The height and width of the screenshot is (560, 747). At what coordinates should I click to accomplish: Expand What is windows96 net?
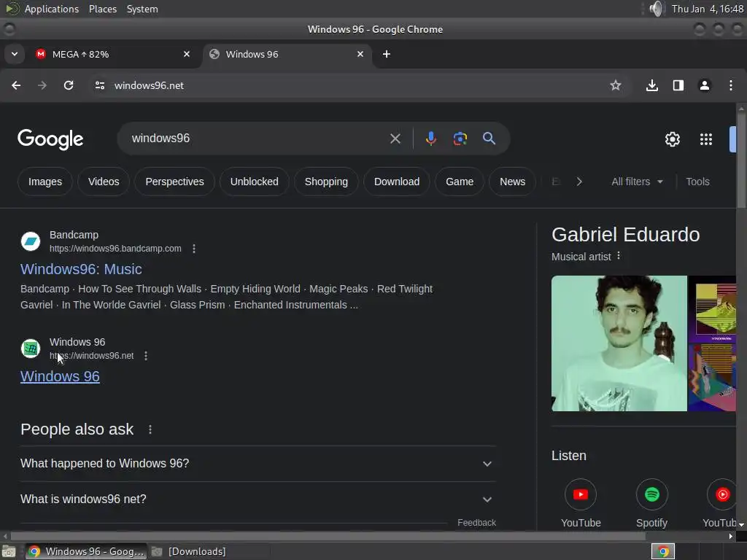[258, 499]
